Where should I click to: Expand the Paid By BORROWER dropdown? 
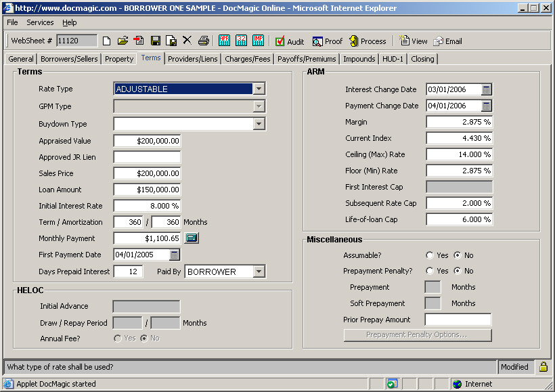pyautogui.click(x=259, y=271)
